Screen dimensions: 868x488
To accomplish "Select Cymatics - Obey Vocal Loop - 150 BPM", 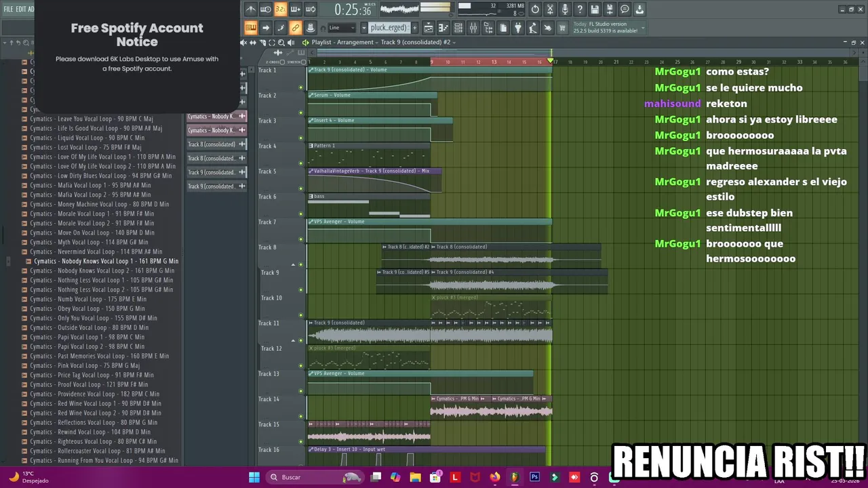I will pos(87,308).
